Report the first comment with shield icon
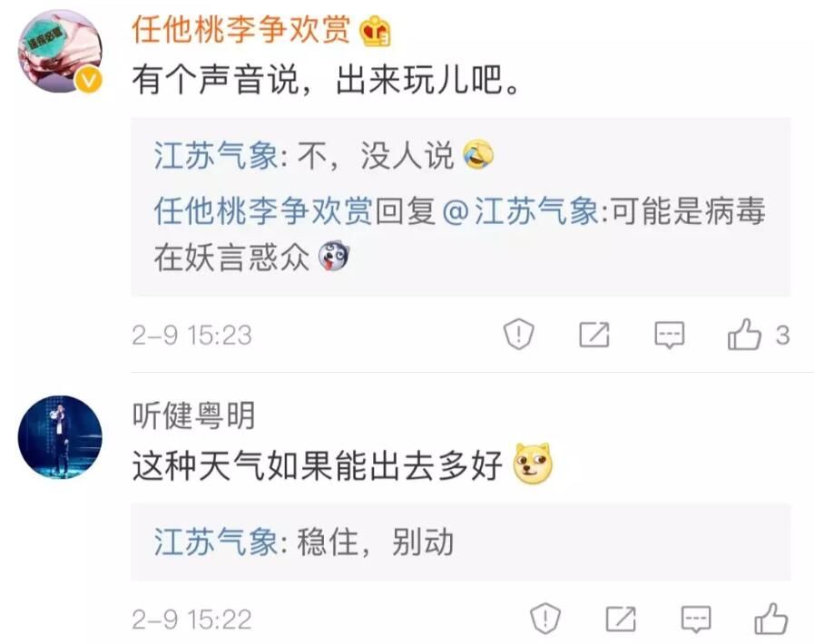This screenshot has height=644, width=814. click(x=518, y=334)
